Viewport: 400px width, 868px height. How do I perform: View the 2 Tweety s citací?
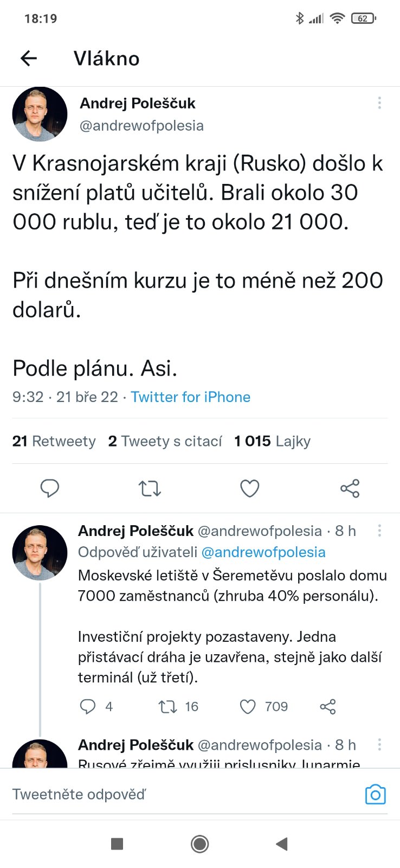coord(165,441)
